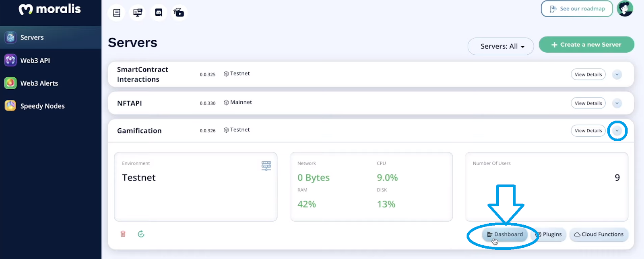Open Cloud Functions for Gamification server

[x=599, y=234]
